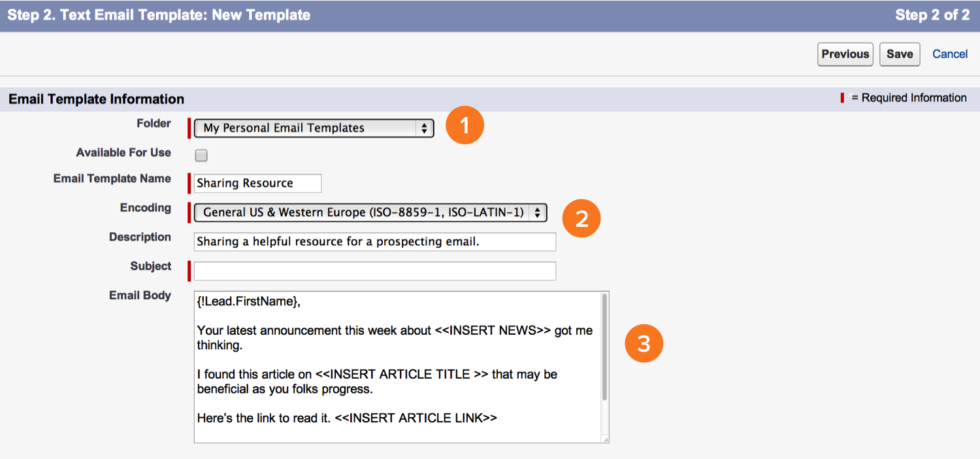Click the orange number 2 badge
Viewport: 980px width, 459px height.
tap(581, 219)
